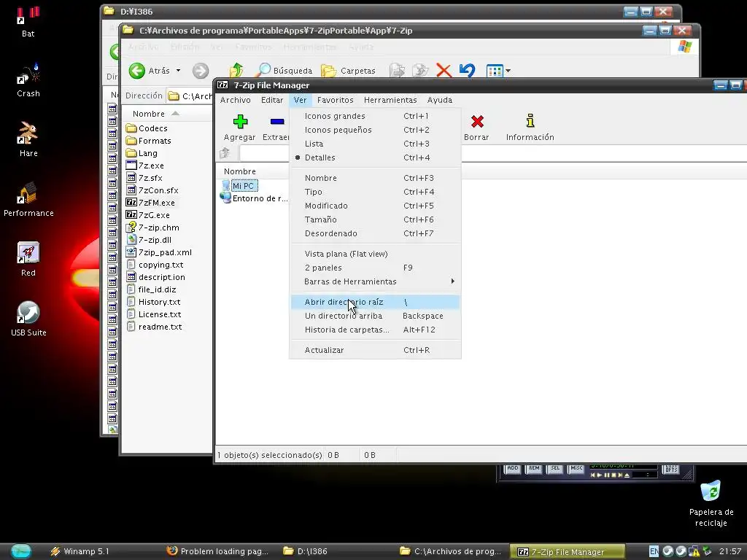Click Explorer up-folder arrow icon

coord(236,71)
